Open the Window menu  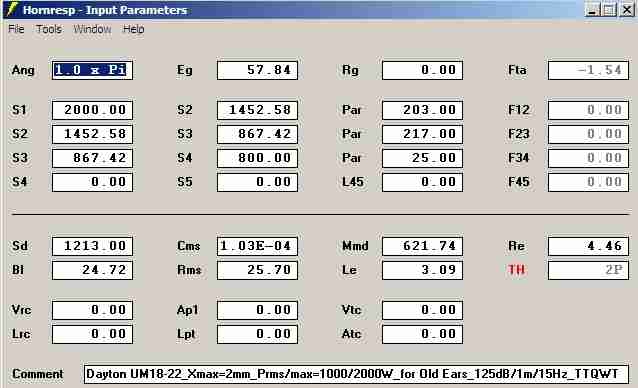coord(92,29)
